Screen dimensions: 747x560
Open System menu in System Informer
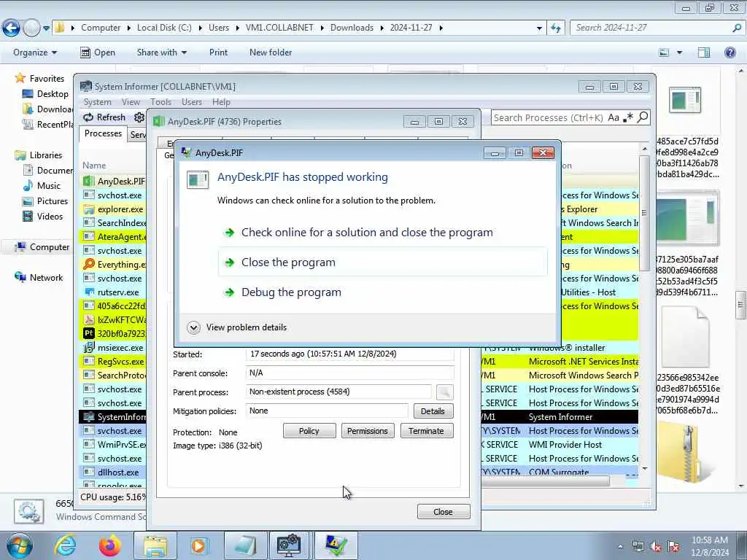pos(97,102)
